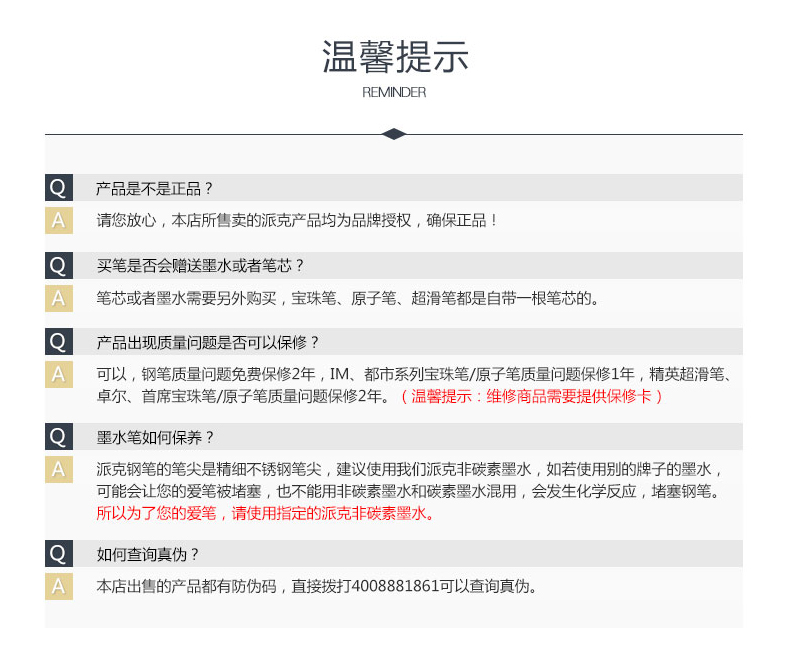The image size is (790, 655).
Task: Click the line 卓尔、首席宝珠笔/原子笔质量问题保修2年
Action: coord(244,397)
